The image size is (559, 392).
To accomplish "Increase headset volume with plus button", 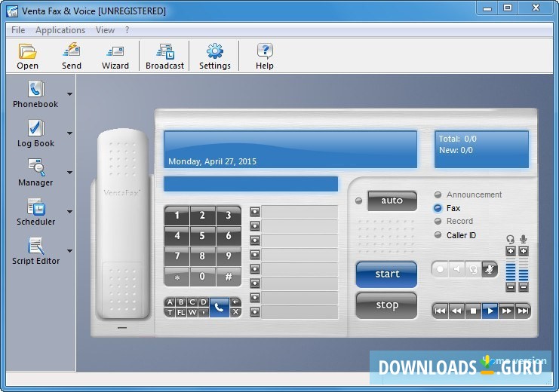I will pos(511,251).
